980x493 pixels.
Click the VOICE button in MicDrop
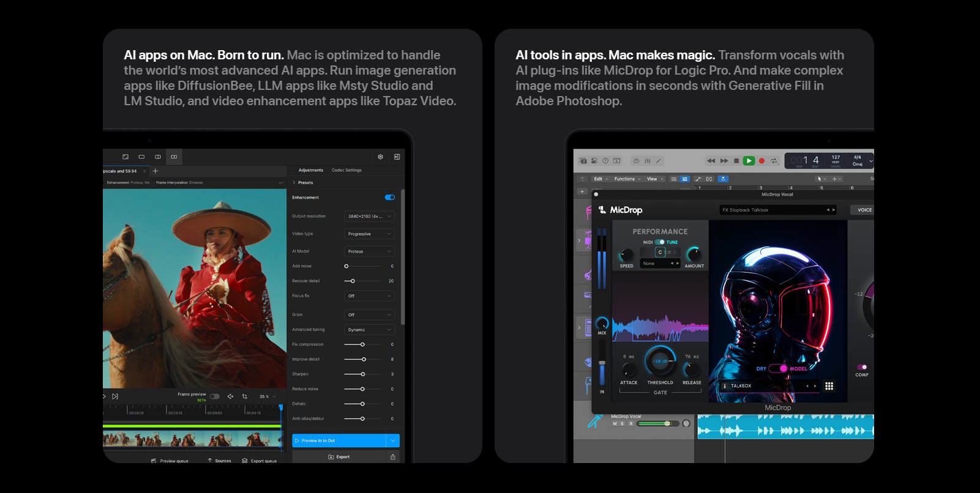[864, 210]
